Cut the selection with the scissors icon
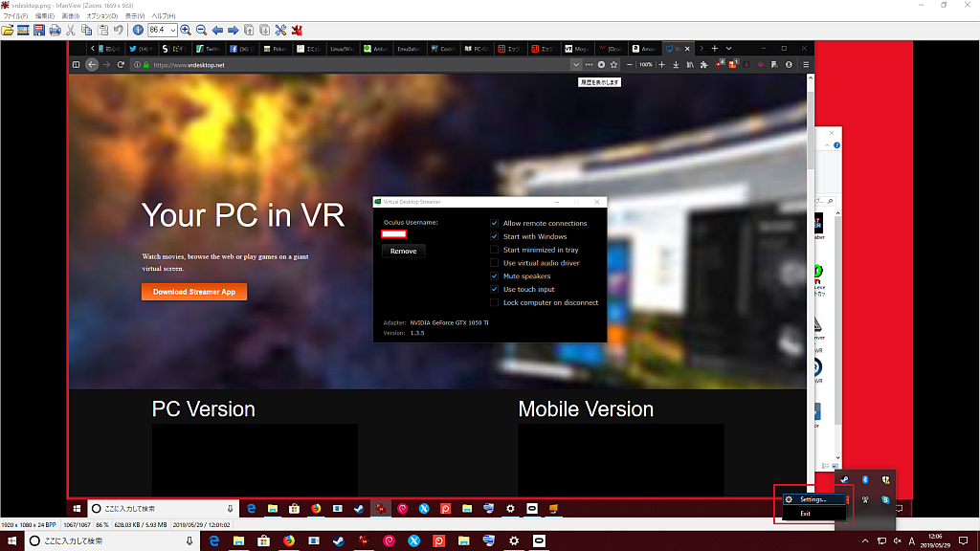This screenshot has width=980, height=551. tap(71, 30)
